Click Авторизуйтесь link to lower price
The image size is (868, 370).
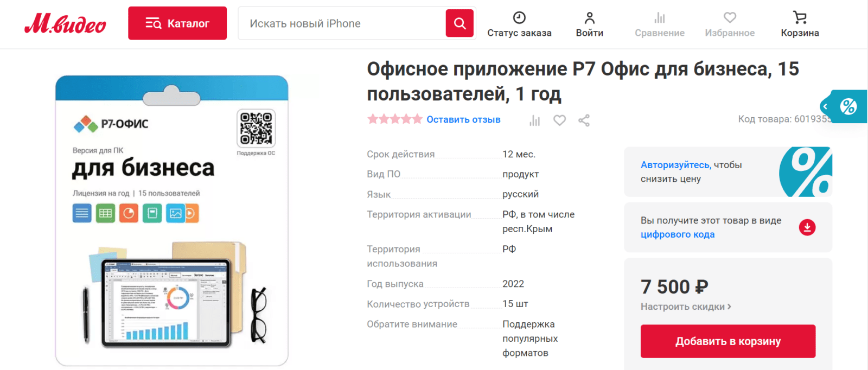[676, 165]
